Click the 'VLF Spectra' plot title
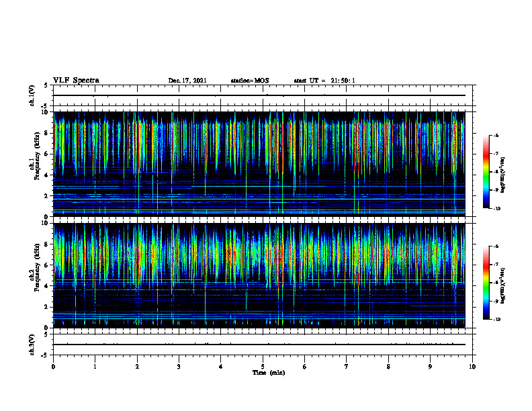 [76, 81]
